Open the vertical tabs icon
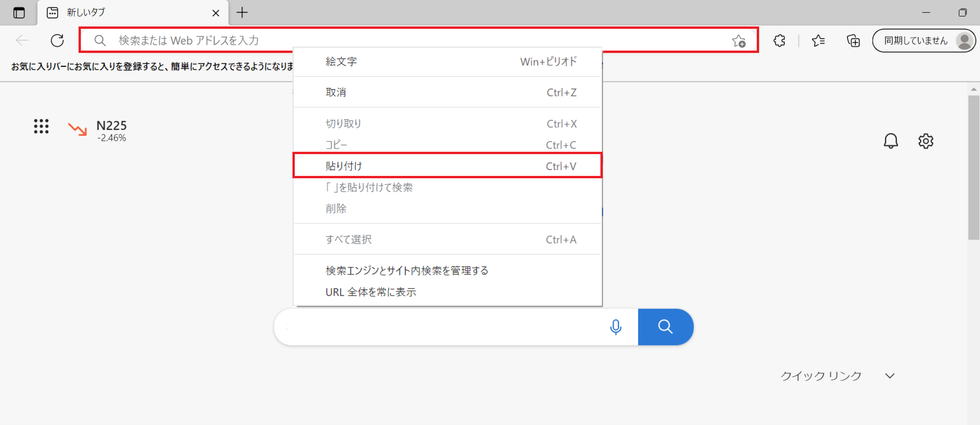The height and width of the screenshot is (425, 980). 19,12
